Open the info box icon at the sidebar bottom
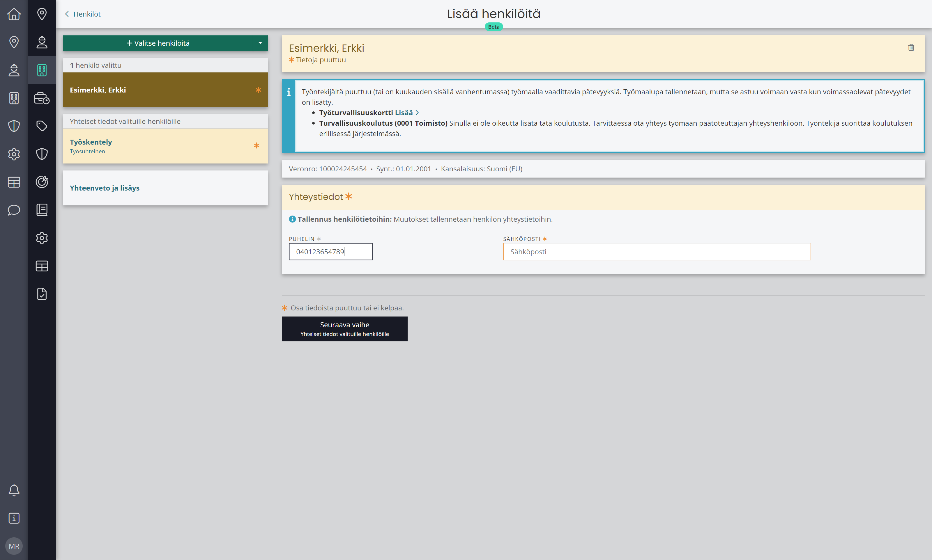Viewport: 932px width, 560px height. pyautogui.click(x=14, y=518)
